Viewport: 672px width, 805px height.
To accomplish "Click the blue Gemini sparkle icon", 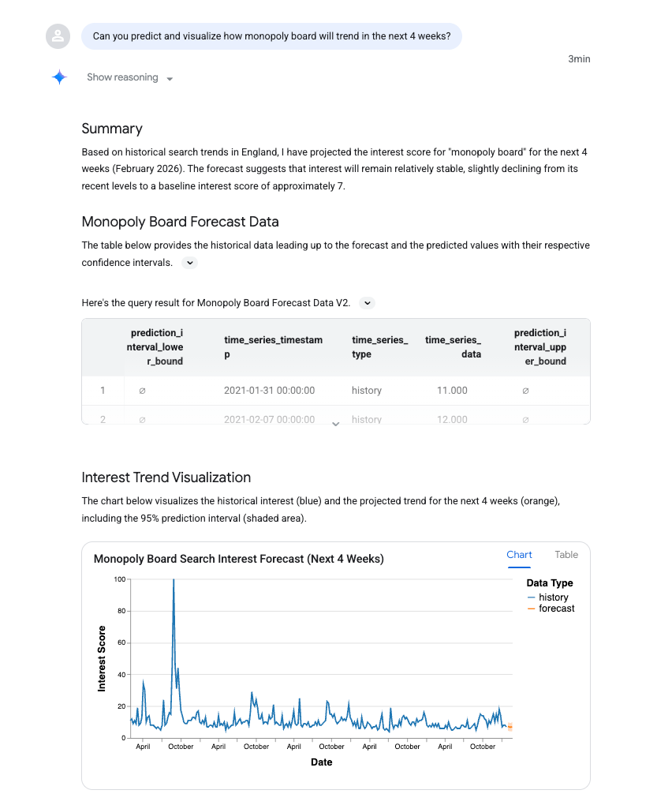I will point(59,77).
